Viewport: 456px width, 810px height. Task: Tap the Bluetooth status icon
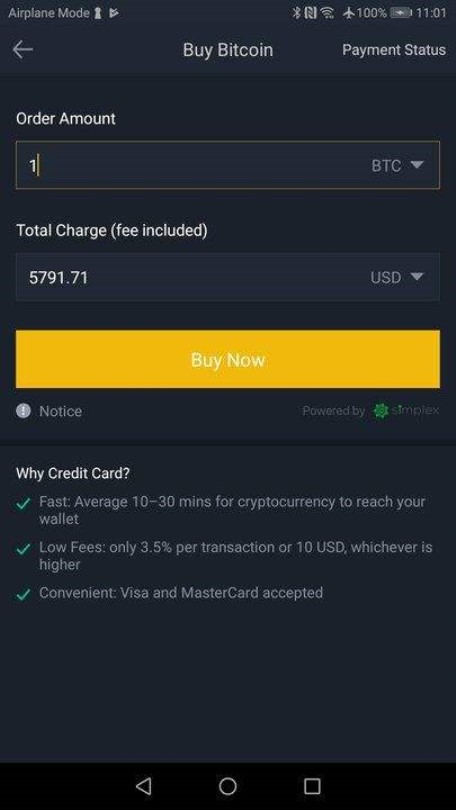click(296, 13)
